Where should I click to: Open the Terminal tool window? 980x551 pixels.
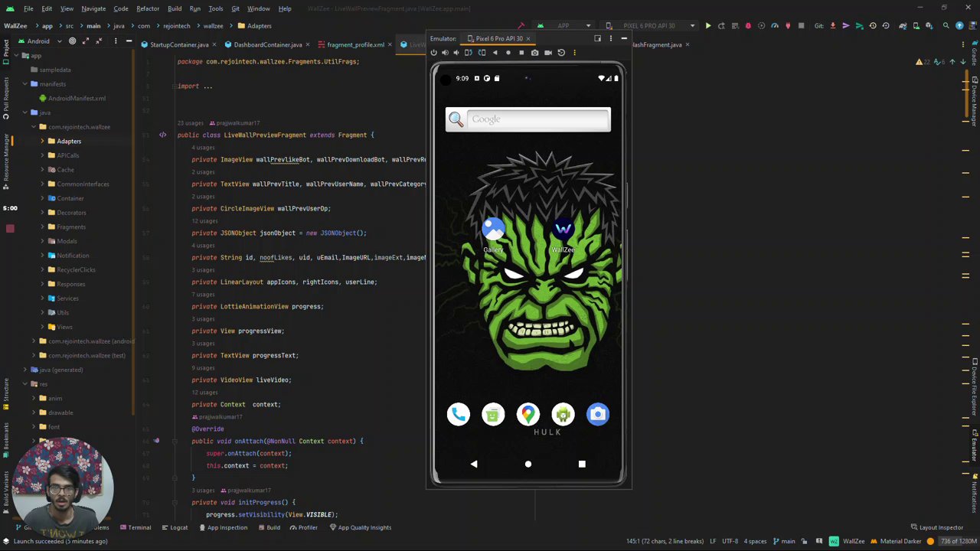tap(136, 527)
